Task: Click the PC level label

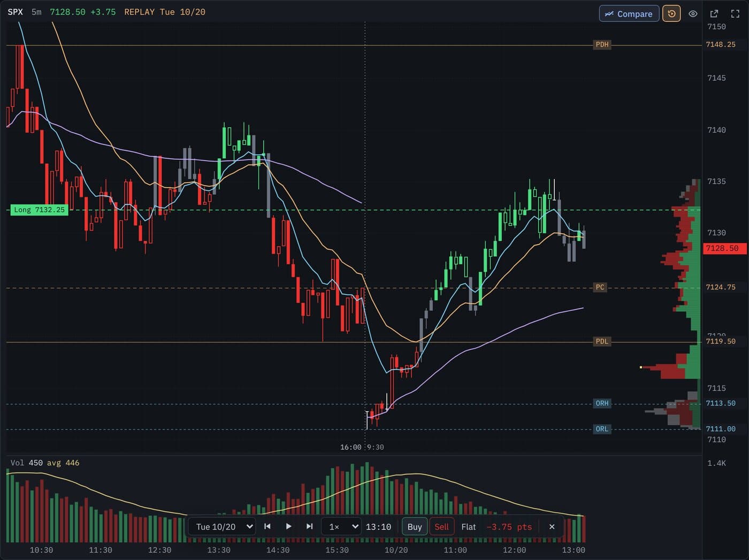Action: pyautogui.click(x=600, y=287)
